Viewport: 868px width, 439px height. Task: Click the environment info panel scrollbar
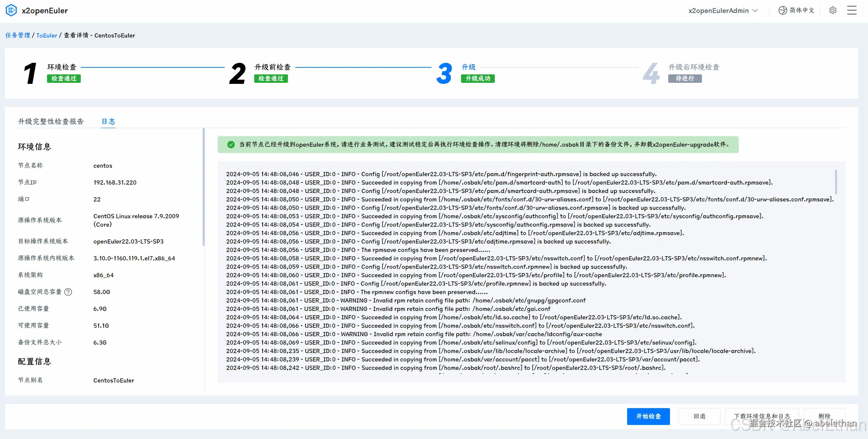click(203, 187)
